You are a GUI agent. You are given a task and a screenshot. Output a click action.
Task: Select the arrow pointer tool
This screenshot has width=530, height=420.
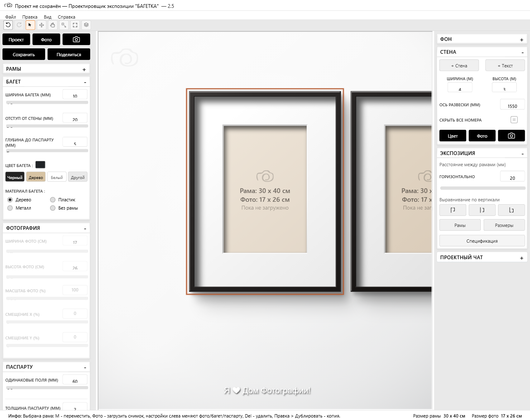pos(30,25)
